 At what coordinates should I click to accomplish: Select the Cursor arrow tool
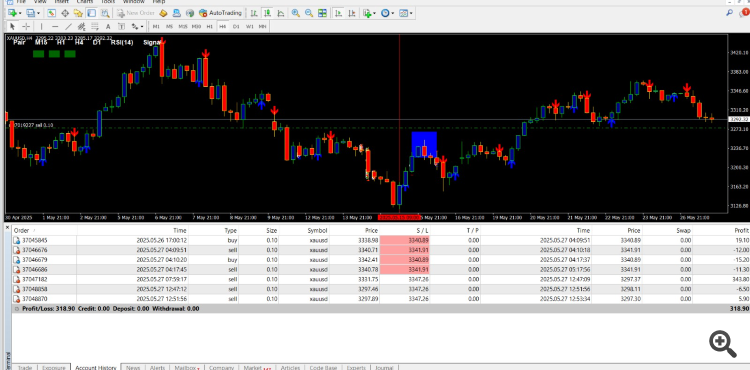(x=12, y=26)
